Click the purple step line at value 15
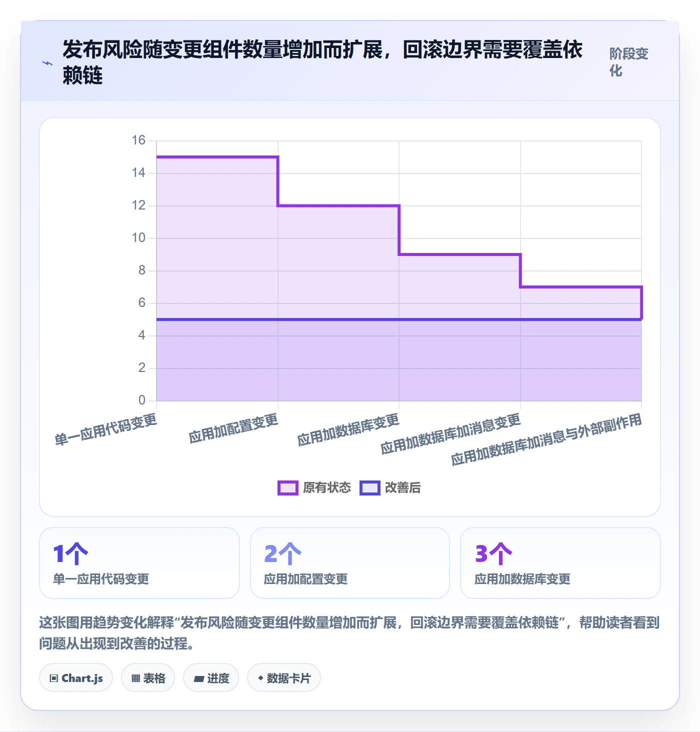The width and height of the screenshot is (700, 732). pos(217,157)
